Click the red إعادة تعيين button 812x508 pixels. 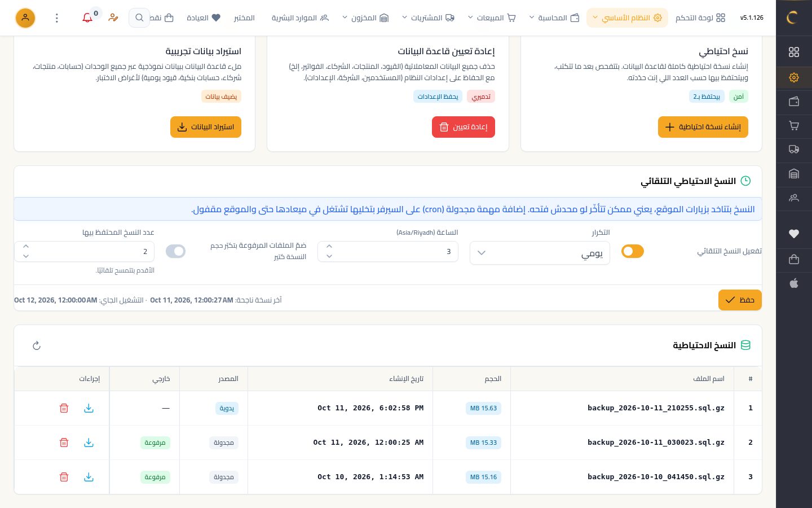(x=464, y=127)
